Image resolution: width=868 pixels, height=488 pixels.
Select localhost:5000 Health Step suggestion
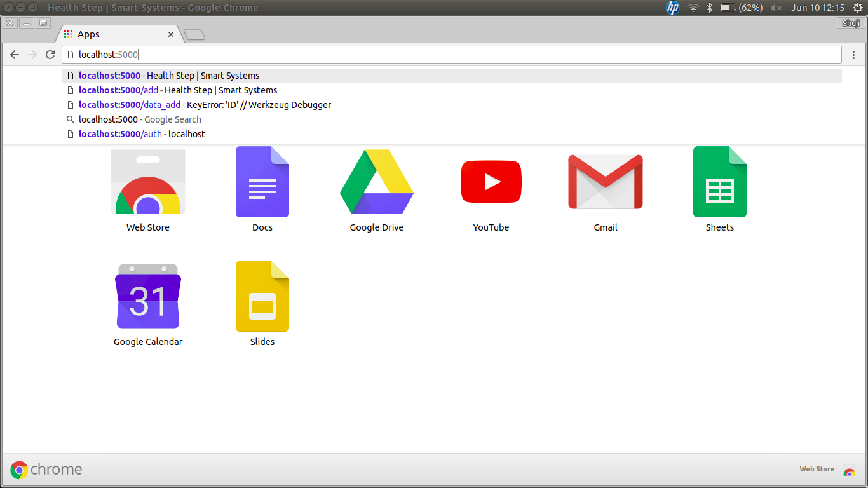(451, 76)
